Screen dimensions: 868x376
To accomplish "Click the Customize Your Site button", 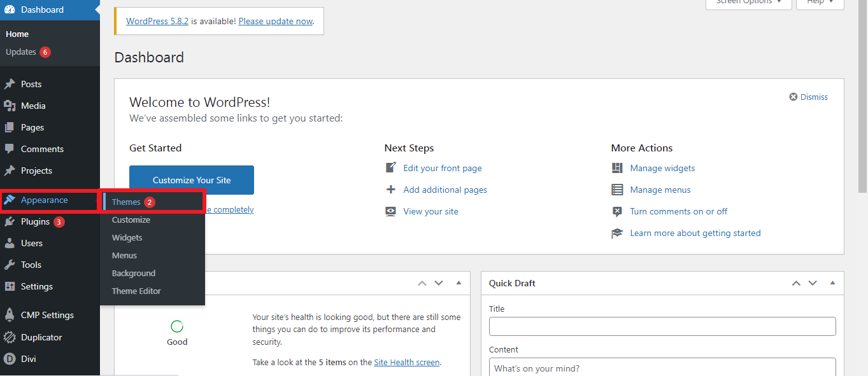I will click(x=192, y=180).
